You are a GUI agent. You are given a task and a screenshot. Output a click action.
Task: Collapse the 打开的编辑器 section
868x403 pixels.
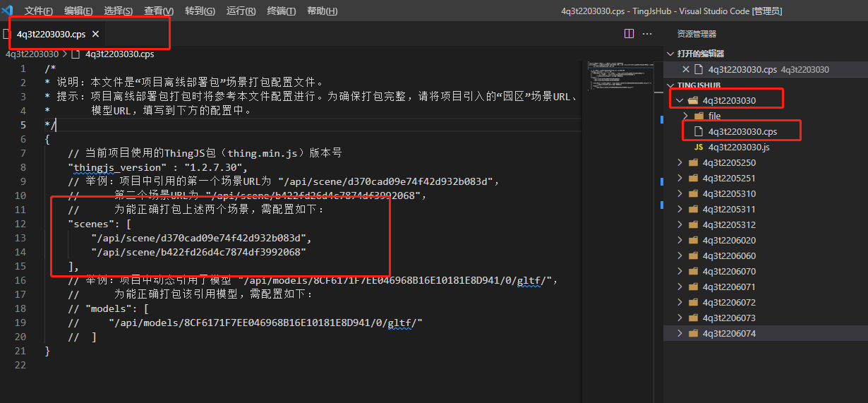click(670, 54)
